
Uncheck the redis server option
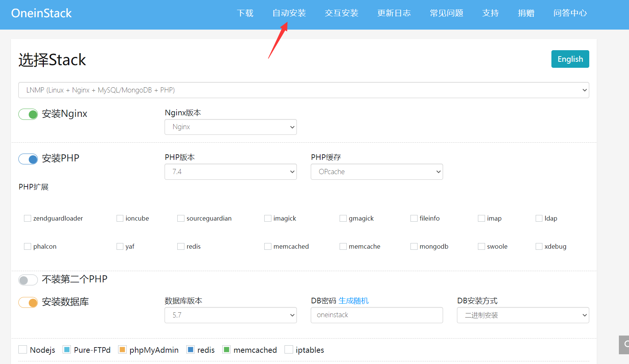point(190,349)
